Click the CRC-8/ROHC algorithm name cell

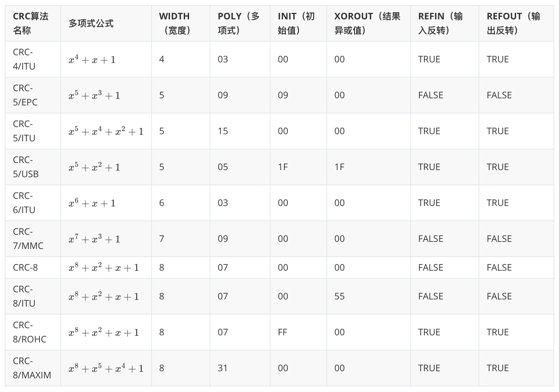pos(30,332)
